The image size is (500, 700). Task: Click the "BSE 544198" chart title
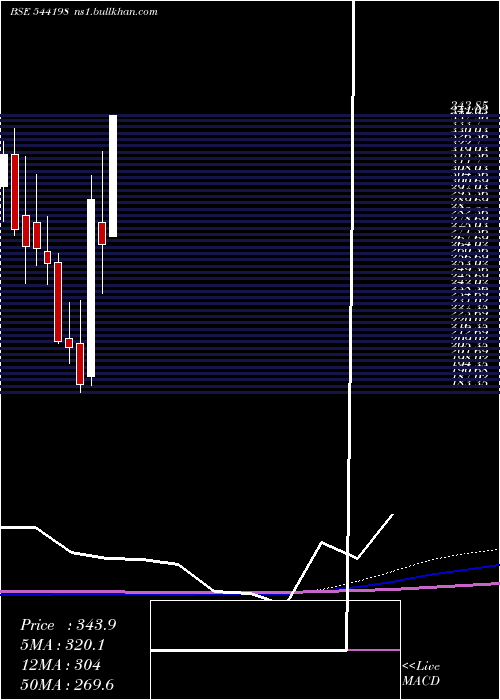click(x=39, y=12)
